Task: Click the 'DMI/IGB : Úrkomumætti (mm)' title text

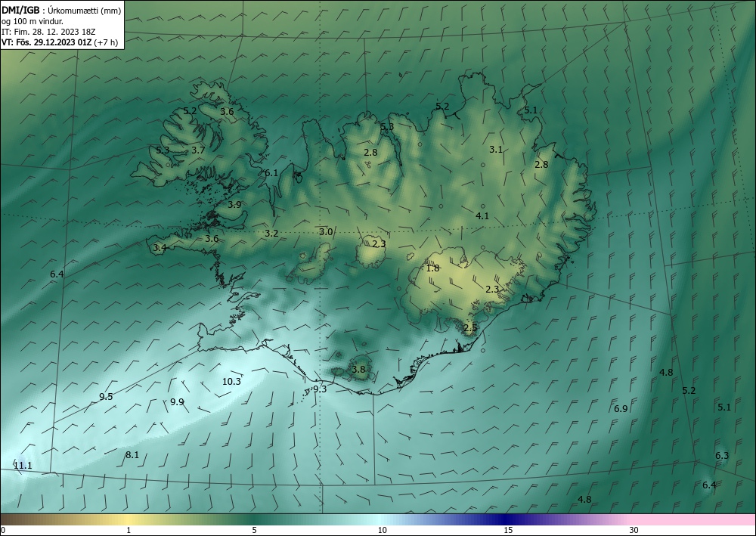Action: [x=61, y=10]
